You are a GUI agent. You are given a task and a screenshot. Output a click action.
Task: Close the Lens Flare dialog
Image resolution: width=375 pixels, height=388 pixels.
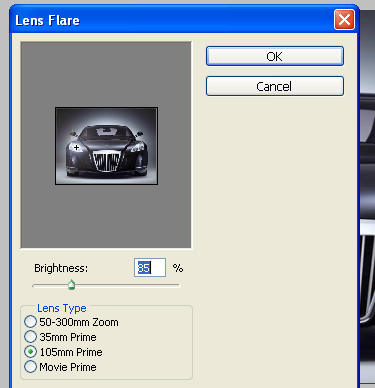pyautogui.click(x=344, y=20)
